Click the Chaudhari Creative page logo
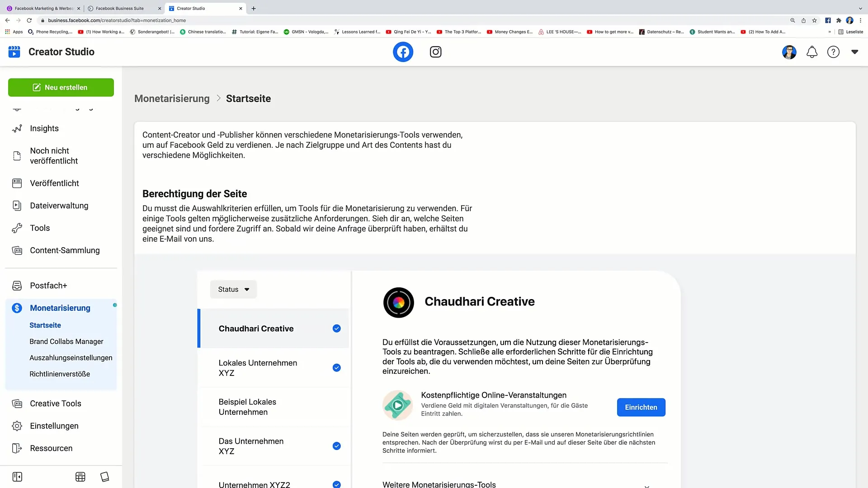This screenshot has width=868, height=488. click(x=398, y=302)
